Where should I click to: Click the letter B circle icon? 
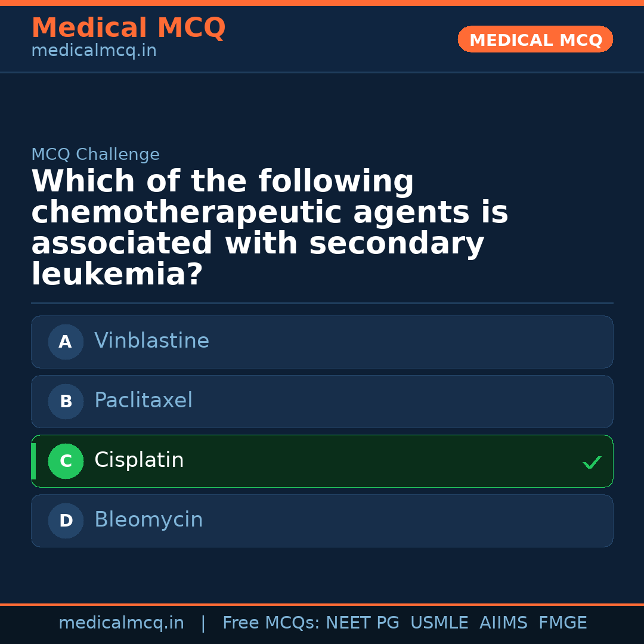click(66, 401)
